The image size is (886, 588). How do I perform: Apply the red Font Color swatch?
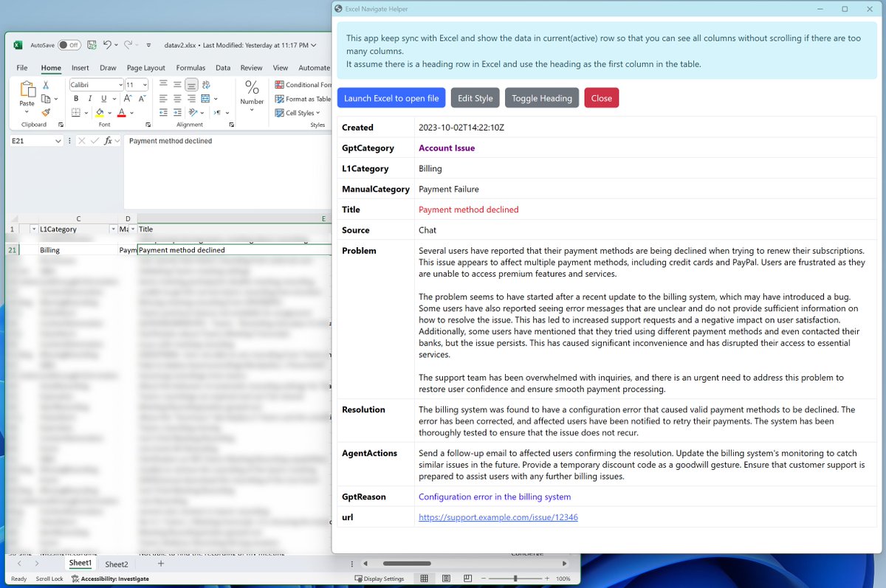(121, 113)
